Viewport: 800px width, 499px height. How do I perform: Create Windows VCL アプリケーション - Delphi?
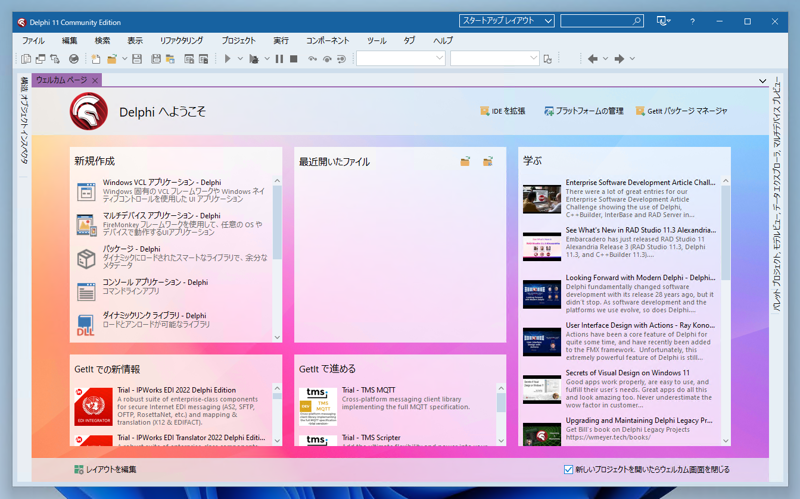pyautogui.click(x=172, y=190)
